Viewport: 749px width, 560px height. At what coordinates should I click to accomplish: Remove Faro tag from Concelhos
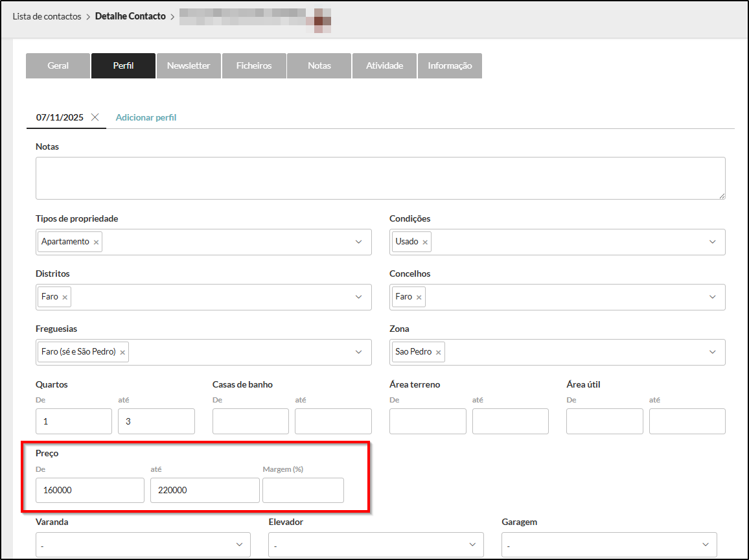point(419,297)
